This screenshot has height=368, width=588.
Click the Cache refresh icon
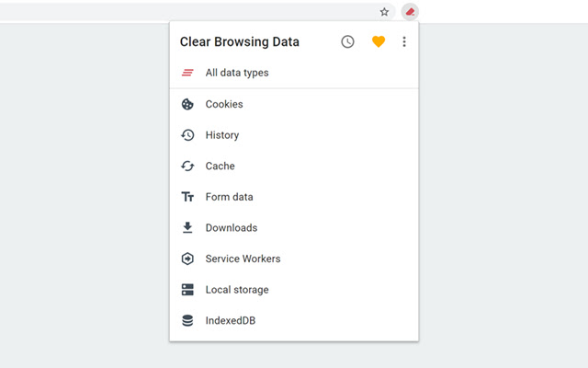click(x=187, y=167)
